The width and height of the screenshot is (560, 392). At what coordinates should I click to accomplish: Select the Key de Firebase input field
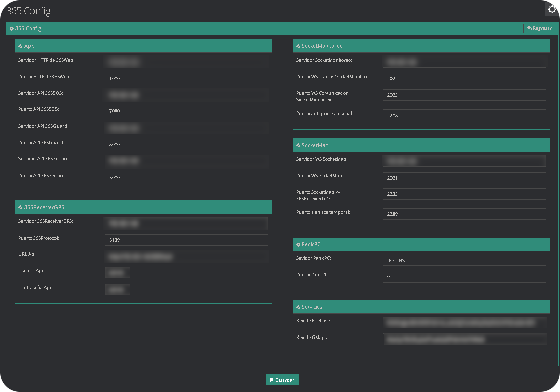[464, 322]
